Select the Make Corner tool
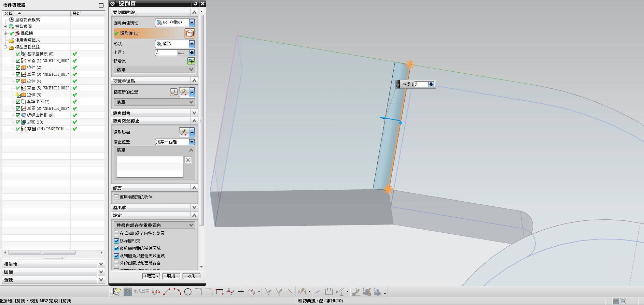The width and height of the screenshot is (644, 305). pyautogui.click(x=289, y=292)
